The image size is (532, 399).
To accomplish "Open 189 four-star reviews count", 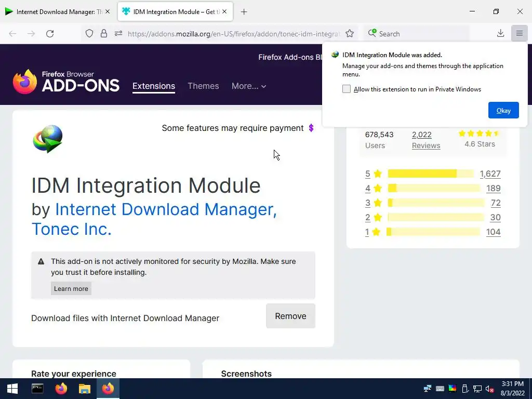I will 494,188.
